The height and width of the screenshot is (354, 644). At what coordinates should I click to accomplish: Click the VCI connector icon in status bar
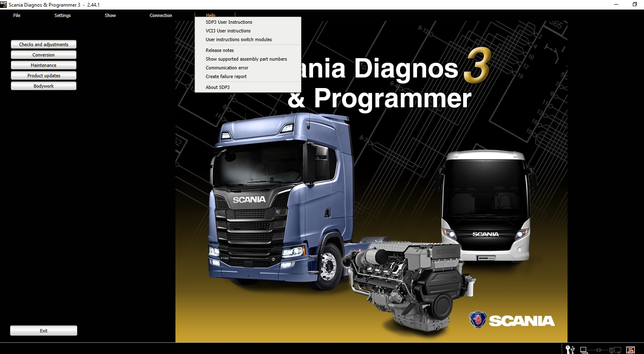click(598, 350)
